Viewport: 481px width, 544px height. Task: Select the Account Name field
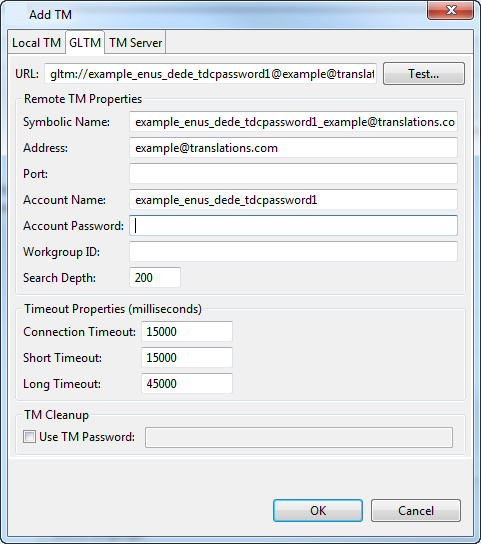[x=293, y=199]
